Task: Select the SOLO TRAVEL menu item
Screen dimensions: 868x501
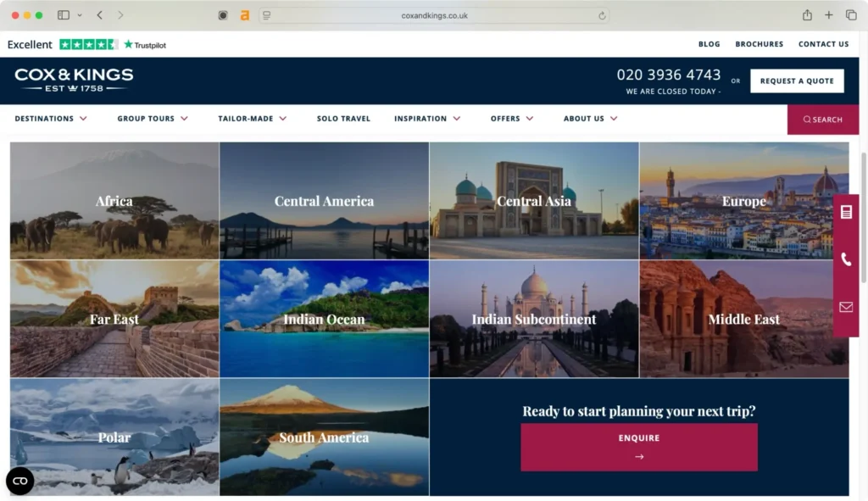Action: point(343,119)
